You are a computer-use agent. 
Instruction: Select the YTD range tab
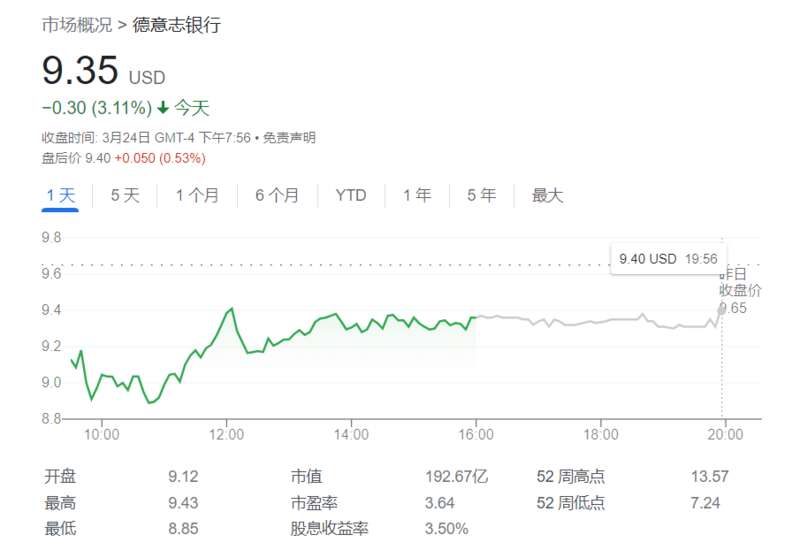click(351, 195)
